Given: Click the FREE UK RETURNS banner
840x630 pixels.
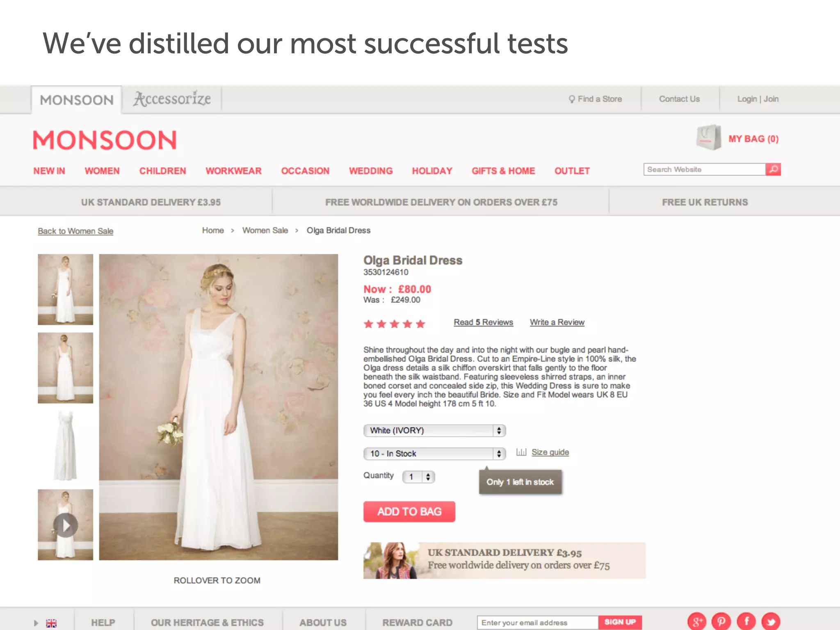Looking at the screenshot, I should 705,202.
